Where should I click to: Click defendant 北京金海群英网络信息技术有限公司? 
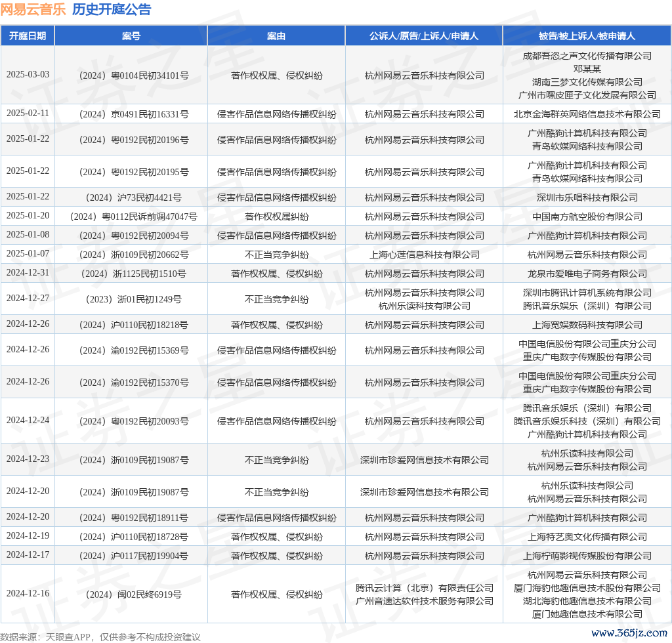[x=587, y=114]
